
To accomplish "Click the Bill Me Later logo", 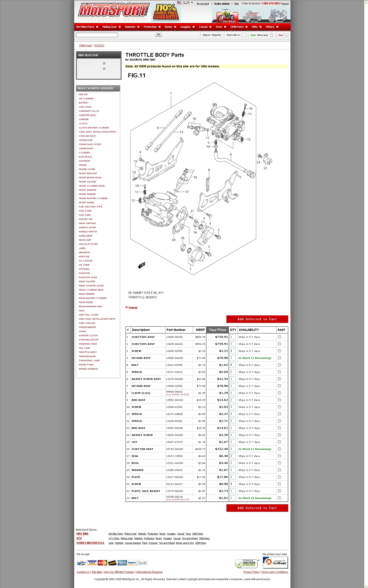I will 82,563.
